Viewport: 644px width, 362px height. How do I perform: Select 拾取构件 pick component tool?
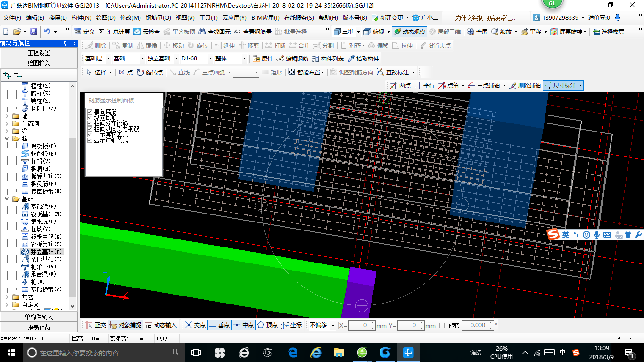363,58
